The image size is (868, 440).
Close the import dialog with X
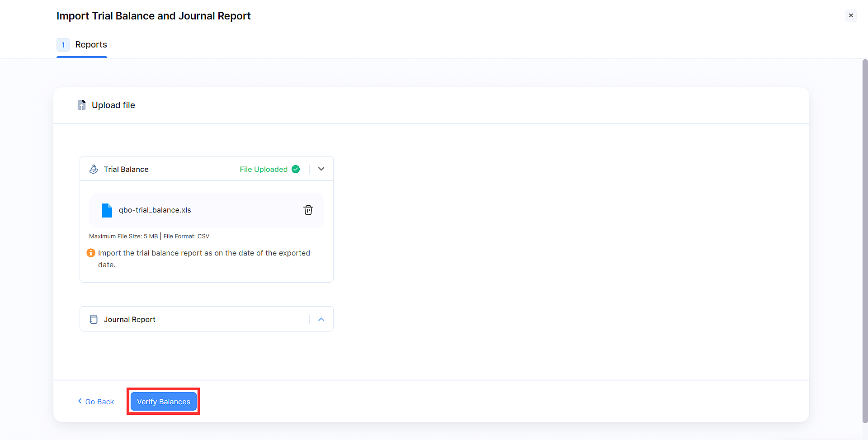coord(851,15)
